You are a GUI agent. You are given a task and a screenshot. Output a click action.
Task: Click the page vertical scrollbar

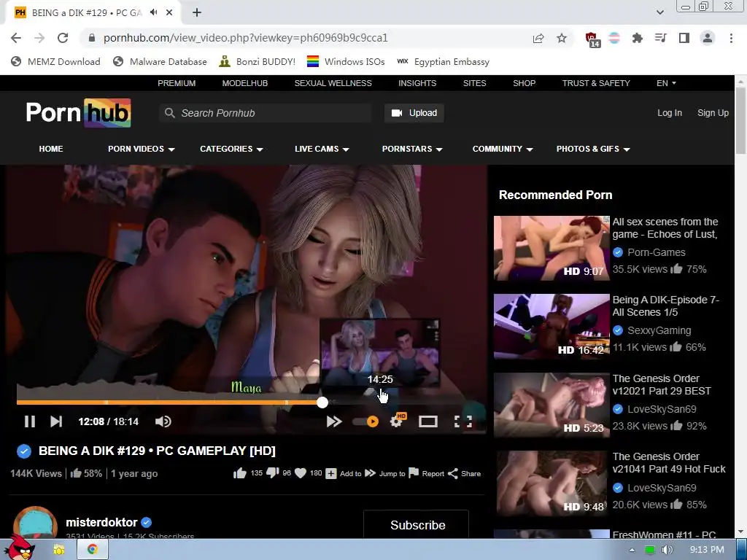click(x=740, y=121)
